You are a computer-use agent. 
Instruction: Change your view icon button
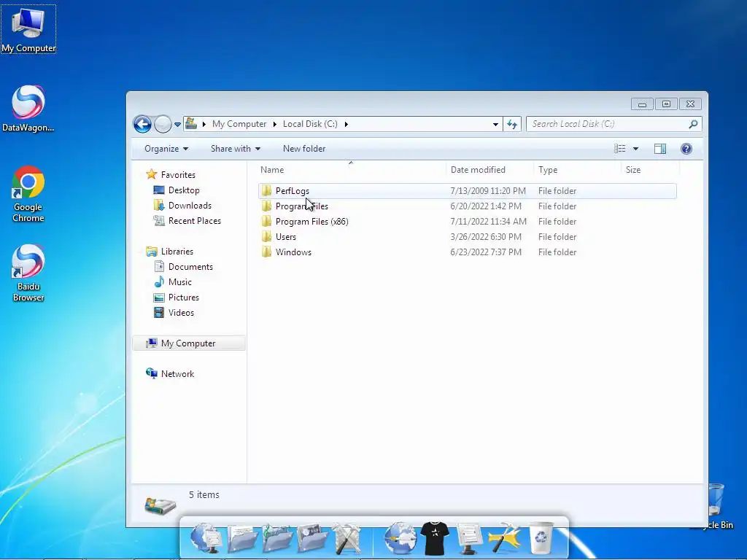coord(620,149)
